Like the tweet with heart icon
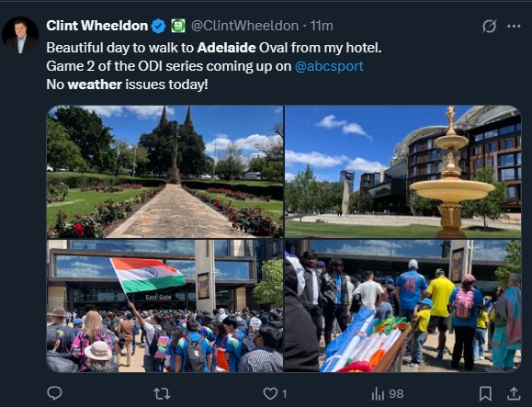The height and width of the screenshot is (407, 532). pos(270,394)
